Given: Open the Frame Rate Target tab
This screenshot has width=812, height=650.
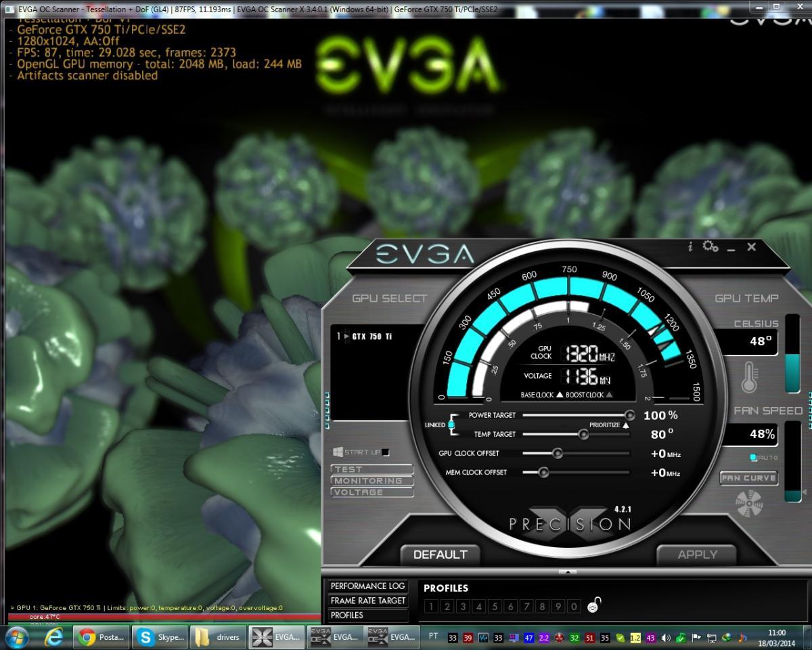Looking at the screenshot, I should (x=367, y=601).
